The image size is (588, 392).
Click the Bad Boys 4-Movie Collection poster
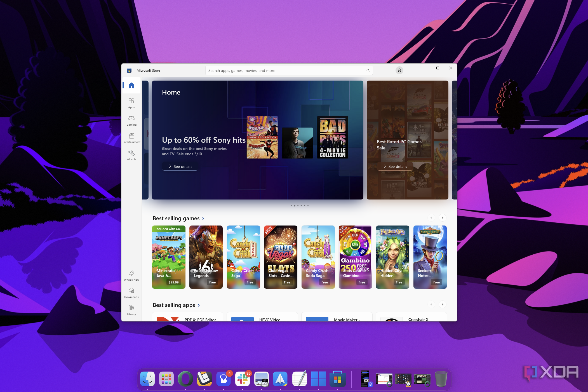[x=333, y=137]
